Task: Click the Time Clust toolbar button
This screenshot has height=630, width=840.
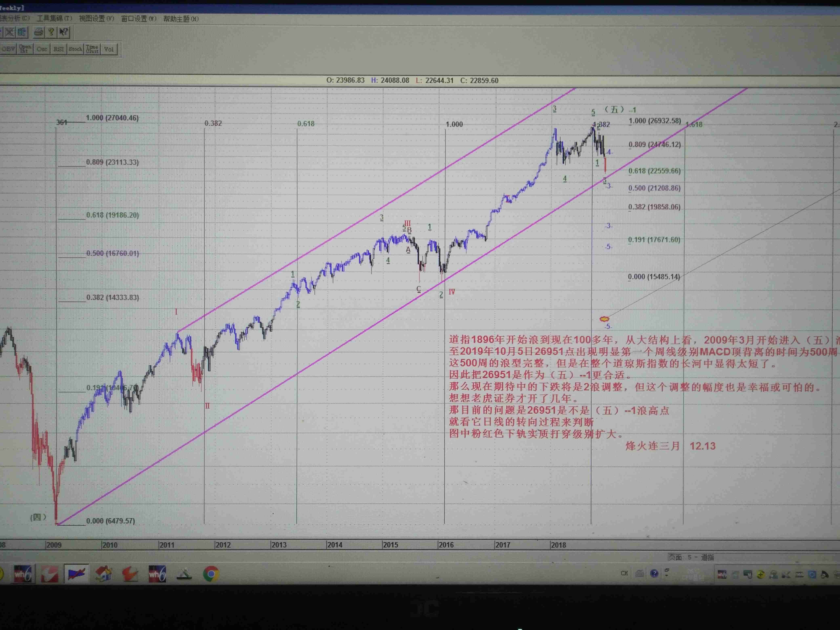Action: (x=92, y=49)
